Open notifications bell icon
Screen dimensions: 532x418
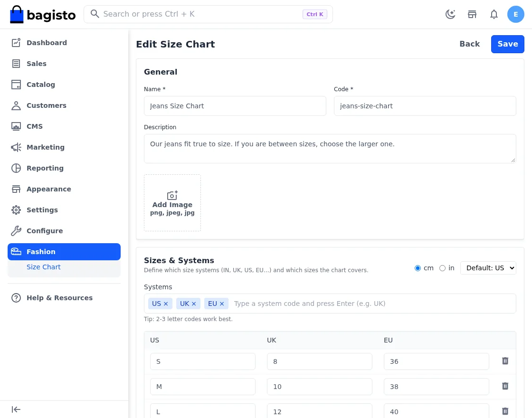pyautogui.click(x=494, y=14)
